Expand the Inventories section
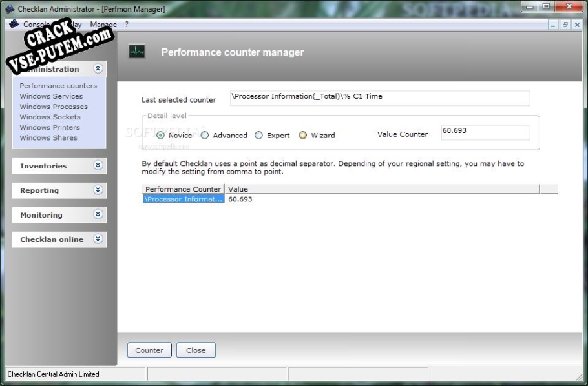This screenshot has height=386, width=588. (x=98, y=166)
